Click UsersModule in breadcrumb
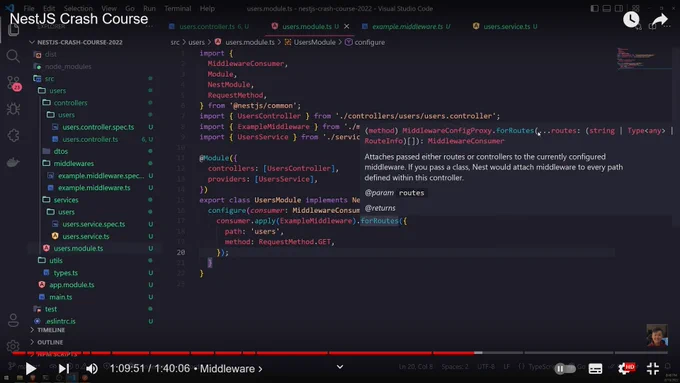This screenshot has height=383, width=680. click(x=314, y=42)
